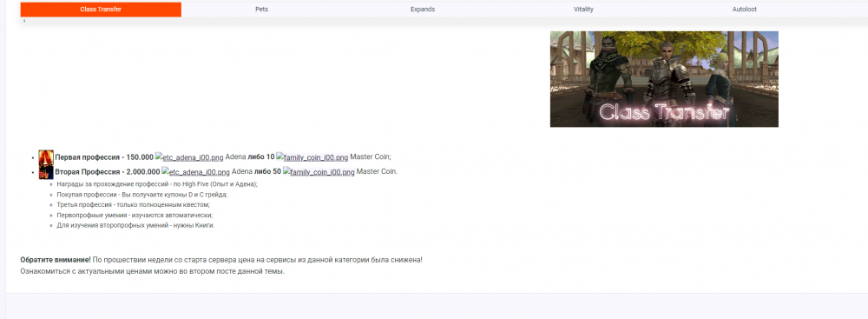Screen dimensions: 868x319
Task: Click the Class Transfer banner image
Action: 664,79
